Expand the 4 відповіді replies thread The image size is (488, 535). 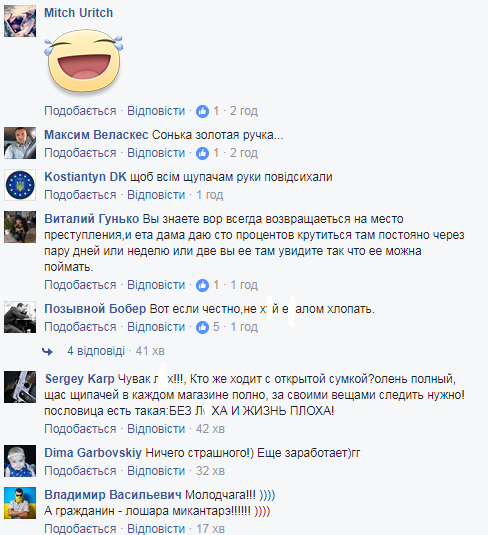click(x=96, y=351)
